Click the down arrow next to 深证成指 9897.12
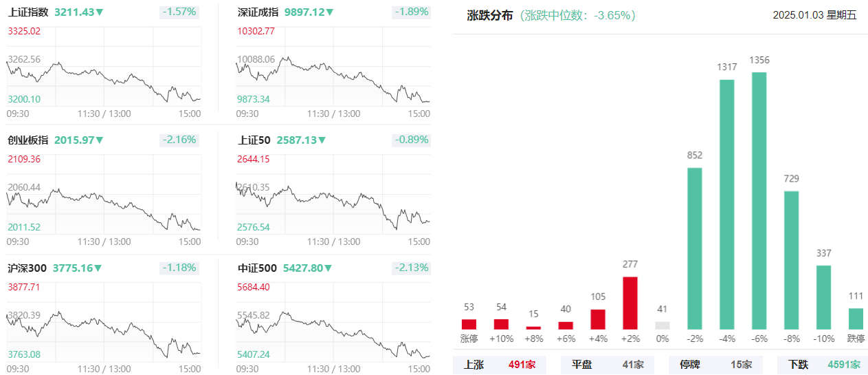The width and height of the screenshot is (868, 375). (330, 12)
